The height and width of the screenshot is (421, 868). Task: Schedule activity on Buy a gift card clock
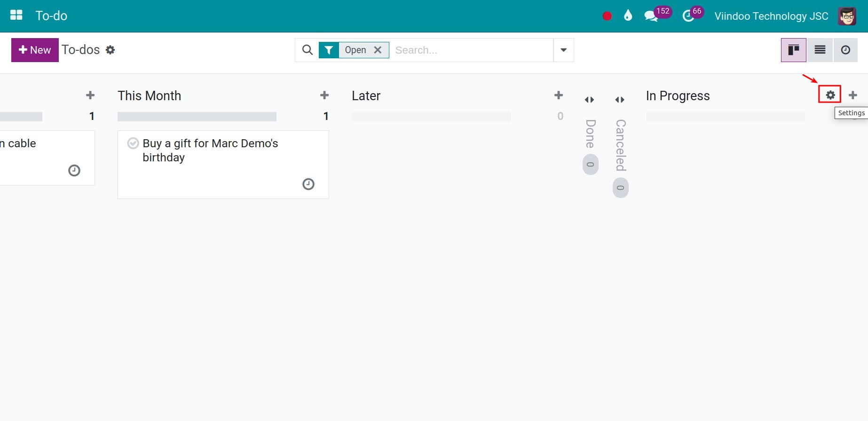[x=308, y=184]
